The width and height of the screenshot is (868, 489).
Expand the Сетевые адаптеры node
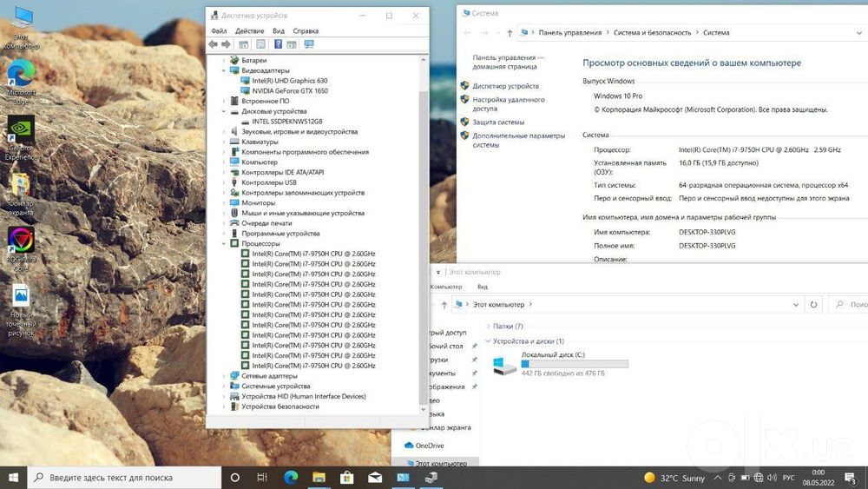[x=224, y=376]
